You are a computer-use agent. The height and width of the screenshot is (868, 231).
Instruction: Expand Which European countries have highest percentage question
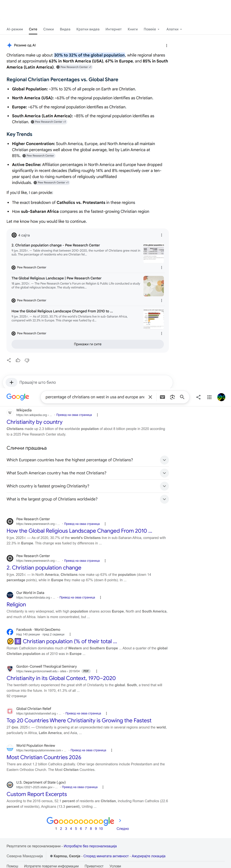click(x=88, y=460)
